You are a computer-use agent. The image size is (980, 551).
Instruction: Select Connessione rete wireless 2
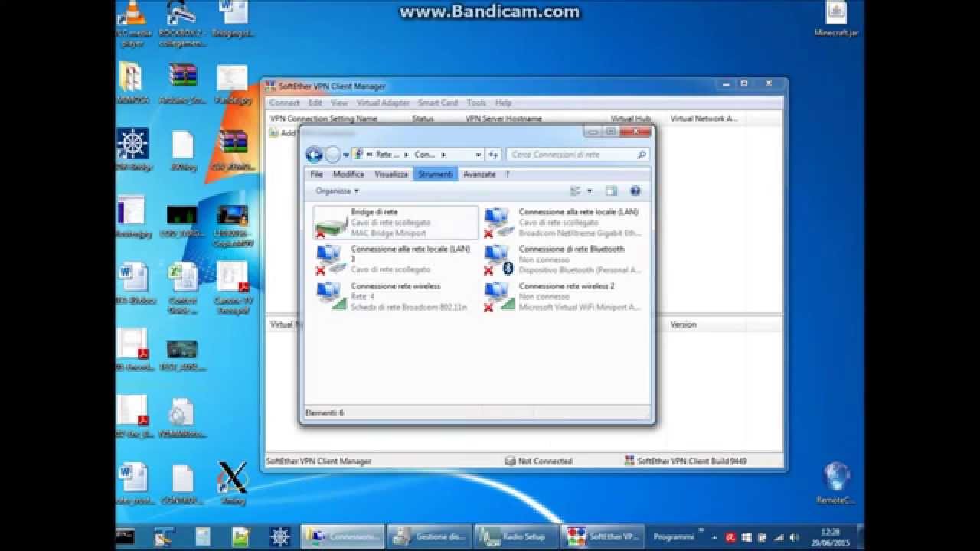[x=565, y=296]
